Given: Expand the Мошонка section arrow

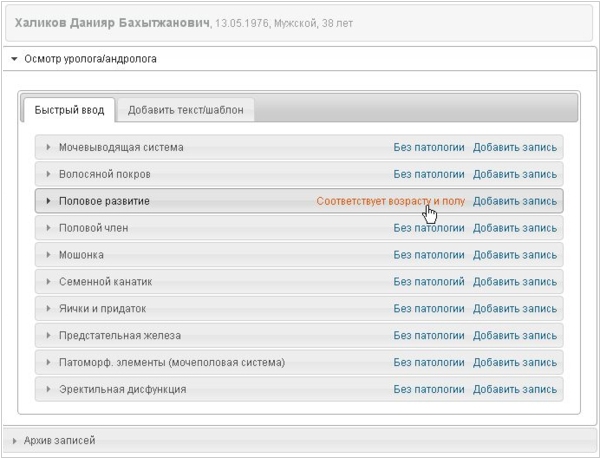Looking at the screenshot, I should point(48,254).
